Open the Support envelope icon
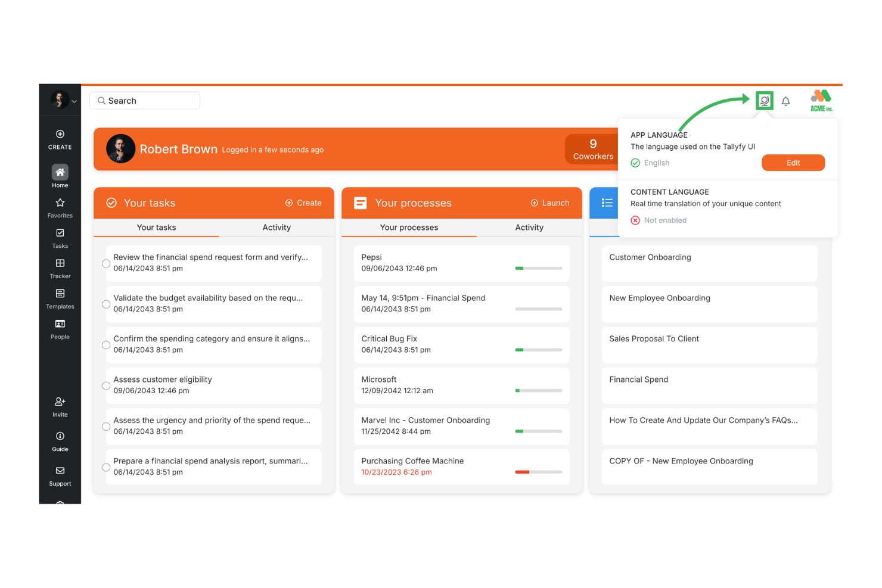Image resolution: width=882 pixels, height=588 pixels. click(60, 471)
